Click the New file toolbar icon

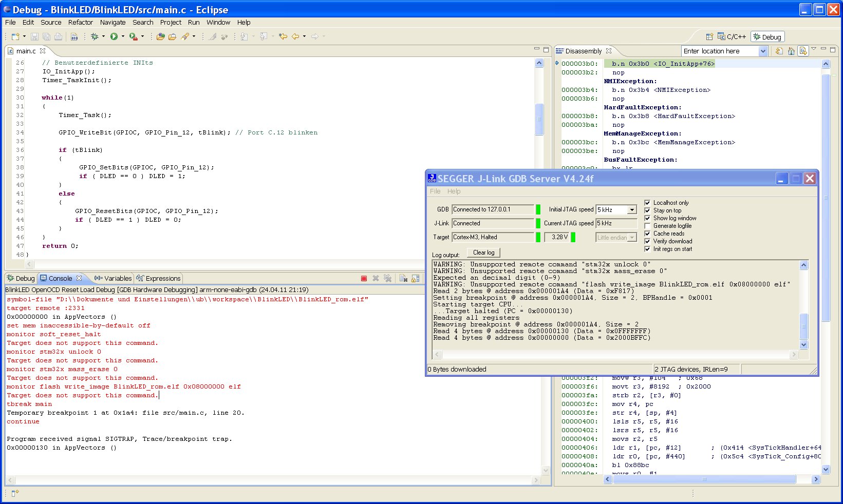click(15, 36)
